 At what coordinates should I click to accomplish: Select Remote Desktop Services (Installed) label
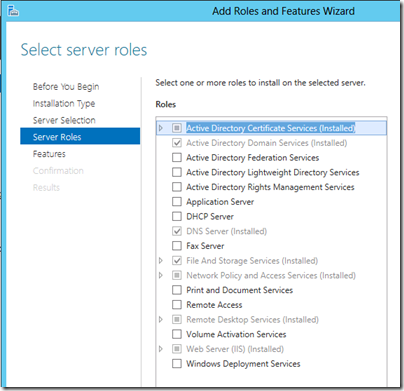point(252,320)
